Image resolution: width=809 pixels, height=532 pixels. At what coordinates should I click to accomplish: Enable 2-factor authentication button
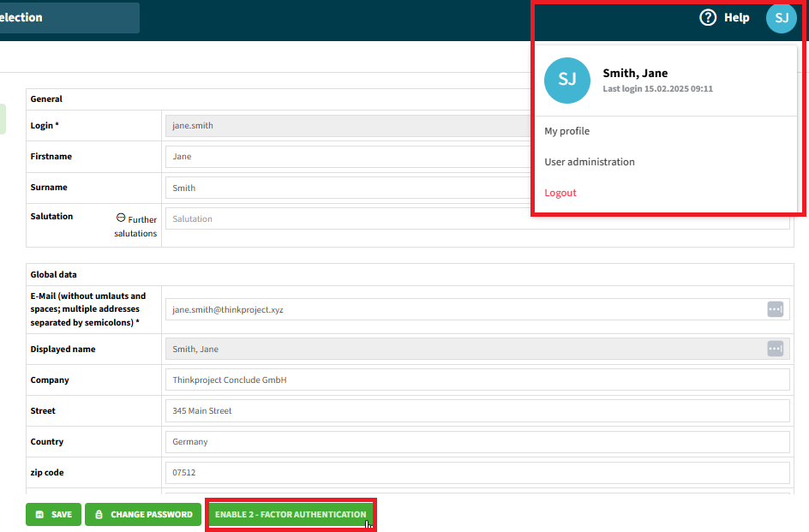tap(291, 514)
